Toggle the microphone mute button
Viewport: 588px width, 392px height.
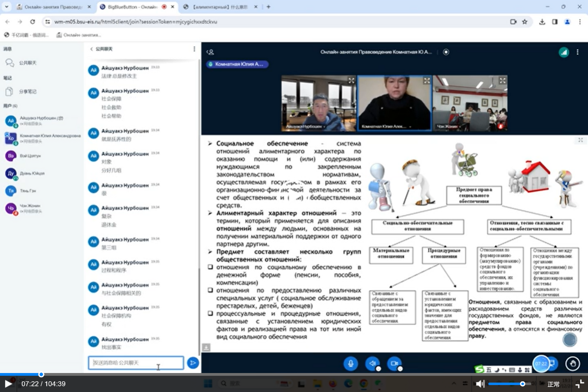tap(350, 364)
